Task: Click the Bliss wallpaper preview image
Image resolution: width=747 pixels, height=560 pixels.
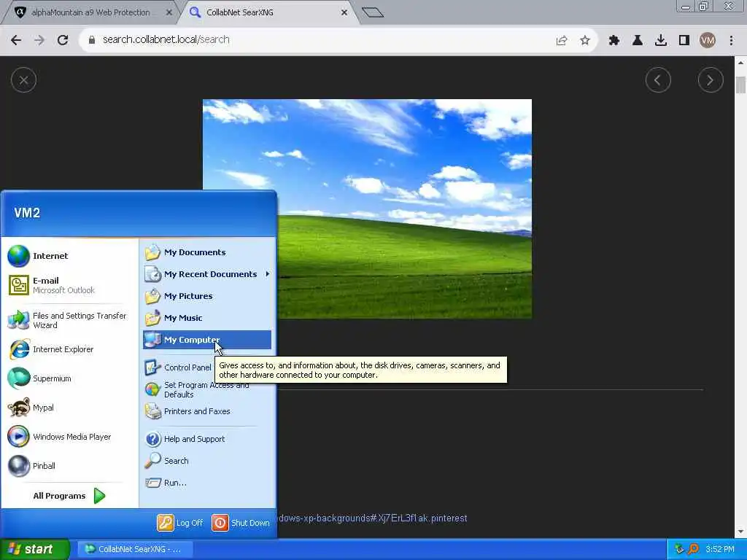Action: (x=368, y=209)
